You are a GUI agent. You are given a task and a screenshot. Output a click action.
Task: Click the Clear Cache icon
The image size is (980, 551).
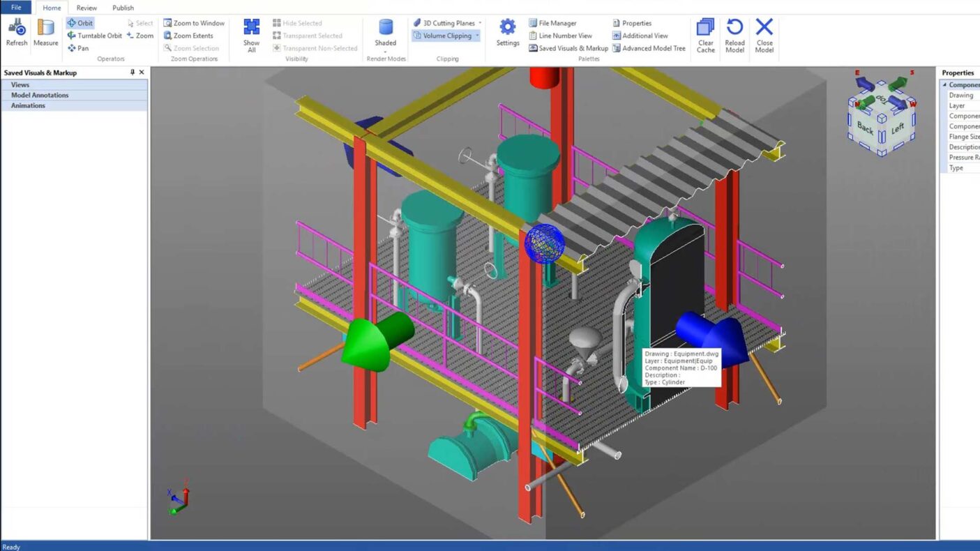[x=705, y=35]
